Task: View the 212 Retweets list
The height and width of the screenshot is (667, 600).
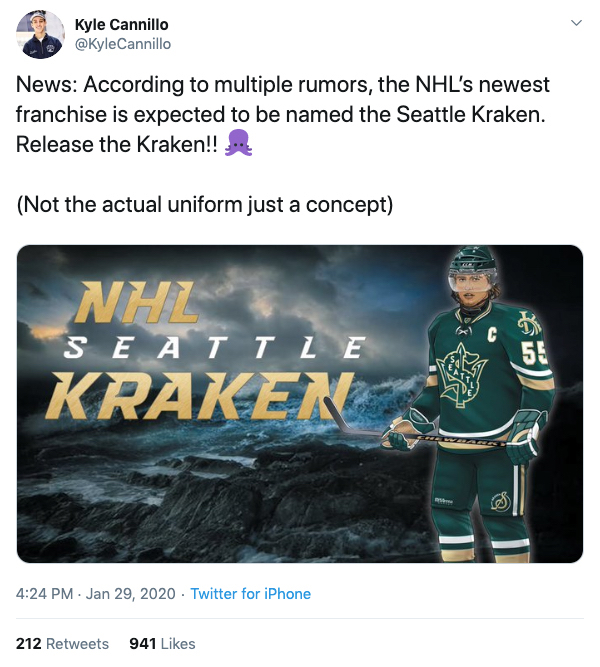Action: (x=62, y=643)
